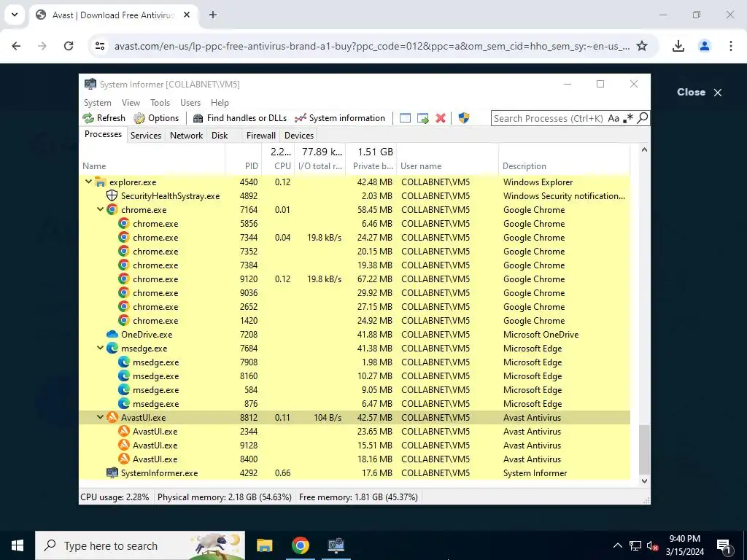
Task: Collapse the msedge.exe parent node
Action: point(100,348)
